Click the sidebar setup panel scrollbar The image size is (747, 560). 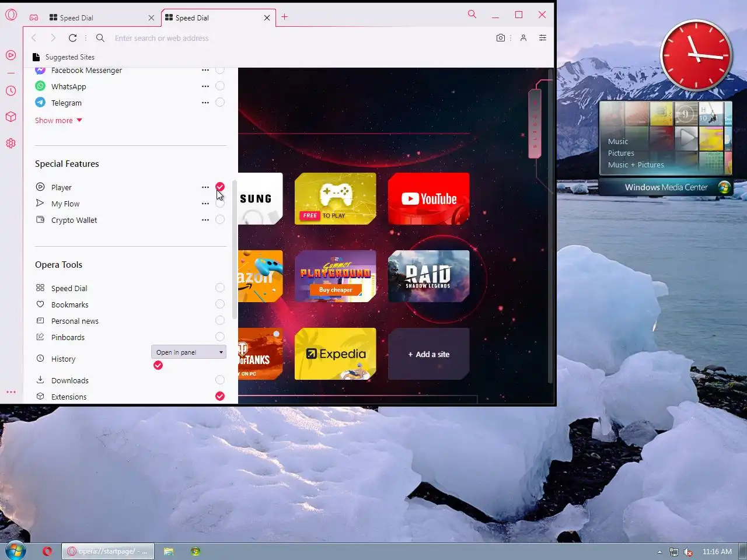(x=235, y=250)
